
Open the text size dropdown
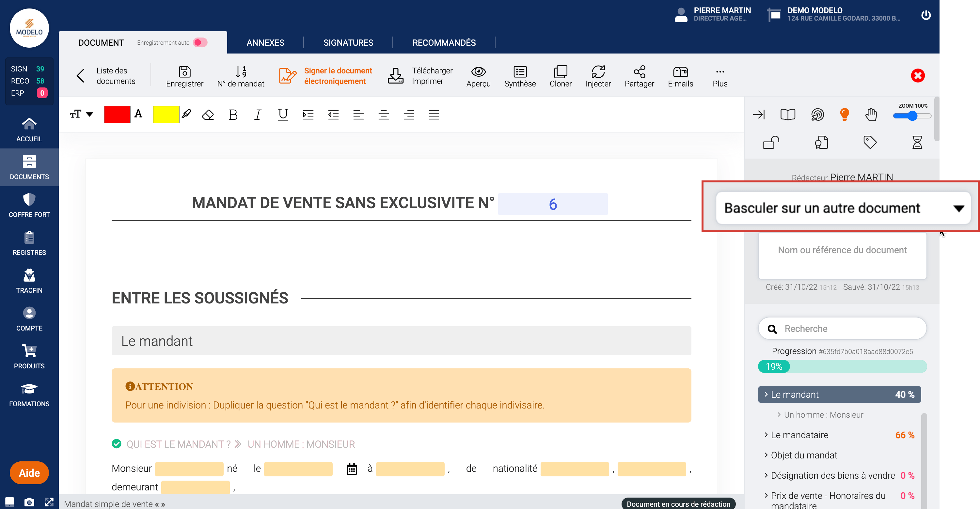point(81,114)
